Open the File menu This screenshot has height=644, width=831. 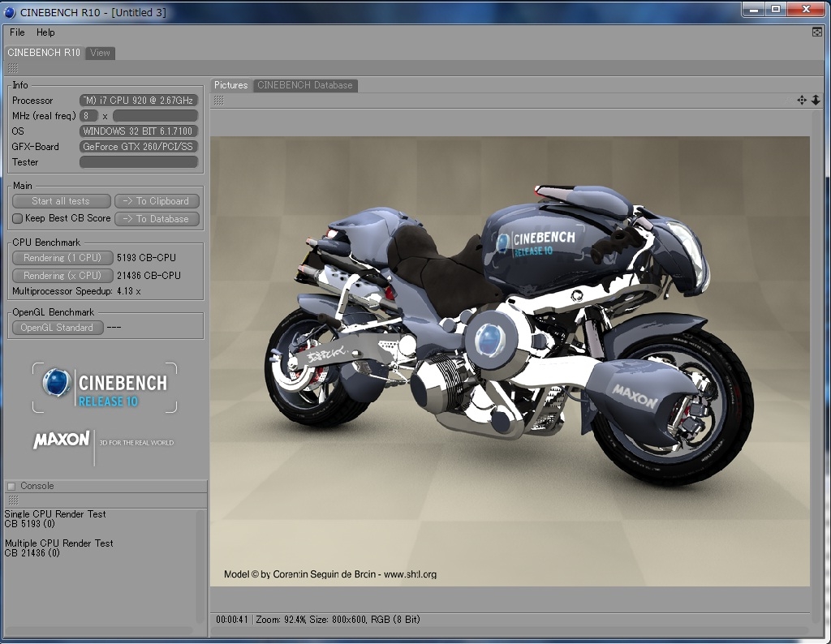(x=17, y=32)
